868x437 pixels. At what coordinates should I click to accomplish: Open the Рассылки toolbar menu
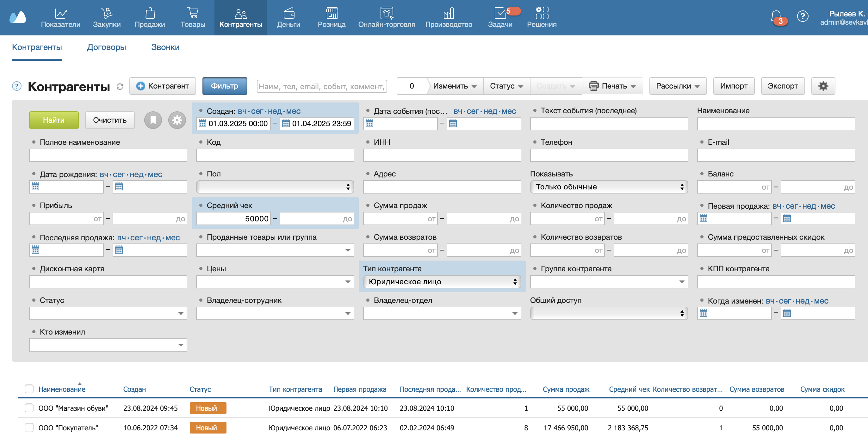pyautogui.click(x=678, y=86)
